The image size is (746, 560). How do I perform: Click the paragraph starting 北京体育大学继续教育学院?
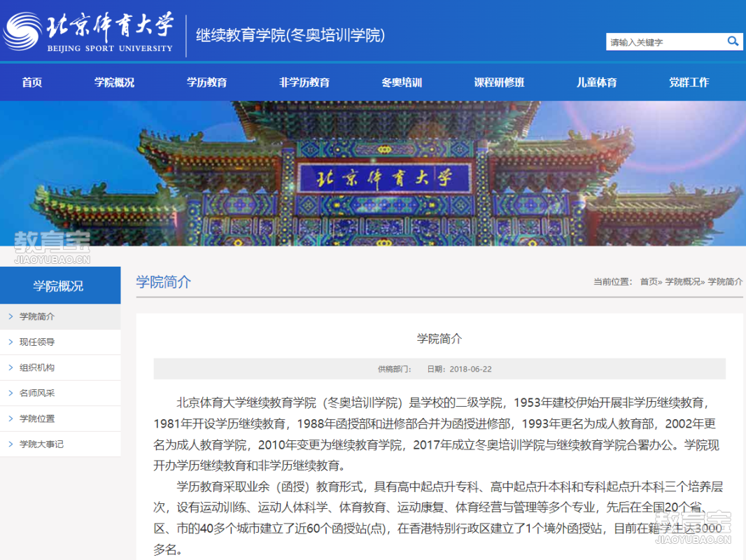(437, 434)
